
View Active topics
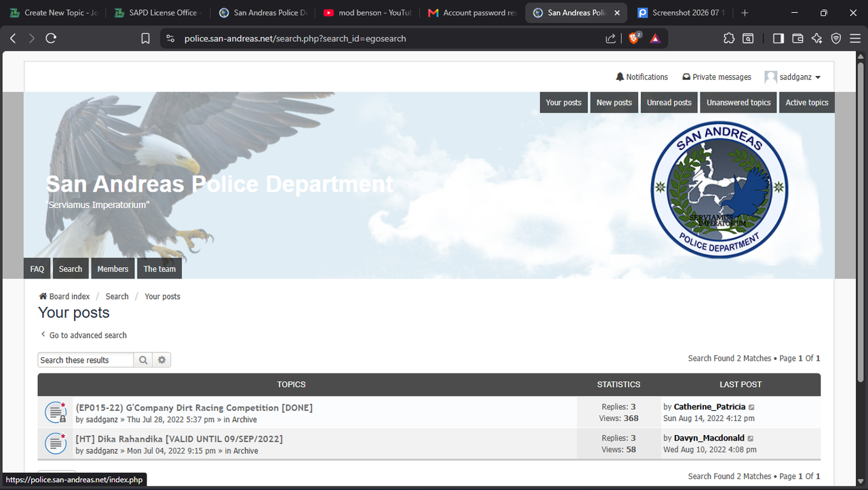coord(807,102)
